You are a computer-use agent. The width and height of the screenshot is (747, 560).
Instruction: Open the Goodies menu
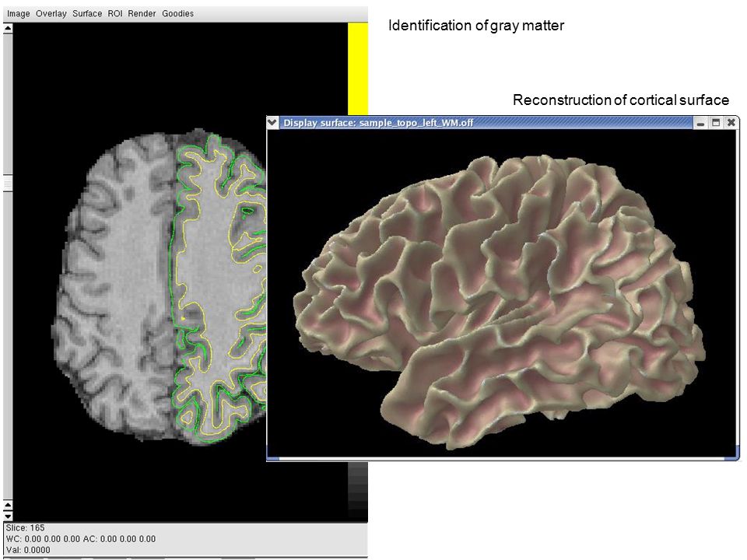click(177, 14)
